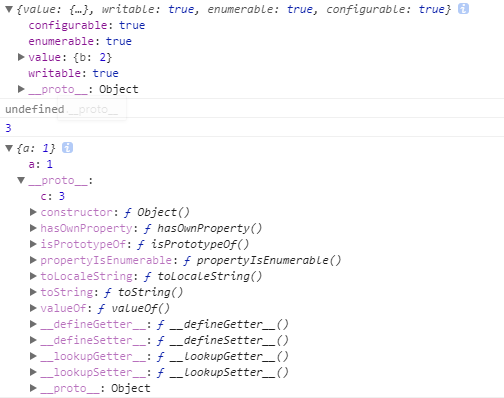Collapse the {a: 1} object
The height and width of the screenshot is (398, 504).
9,148
